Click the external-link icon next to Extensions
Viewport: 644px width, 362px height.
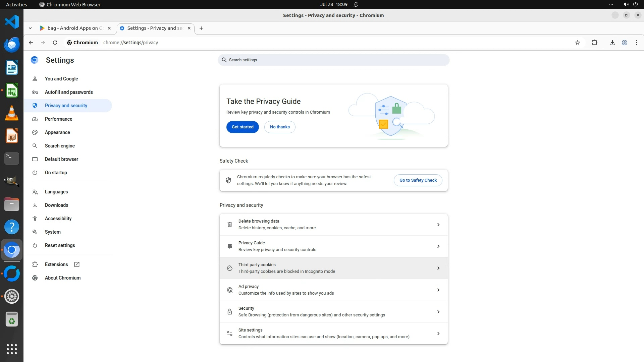pos(77,264)
